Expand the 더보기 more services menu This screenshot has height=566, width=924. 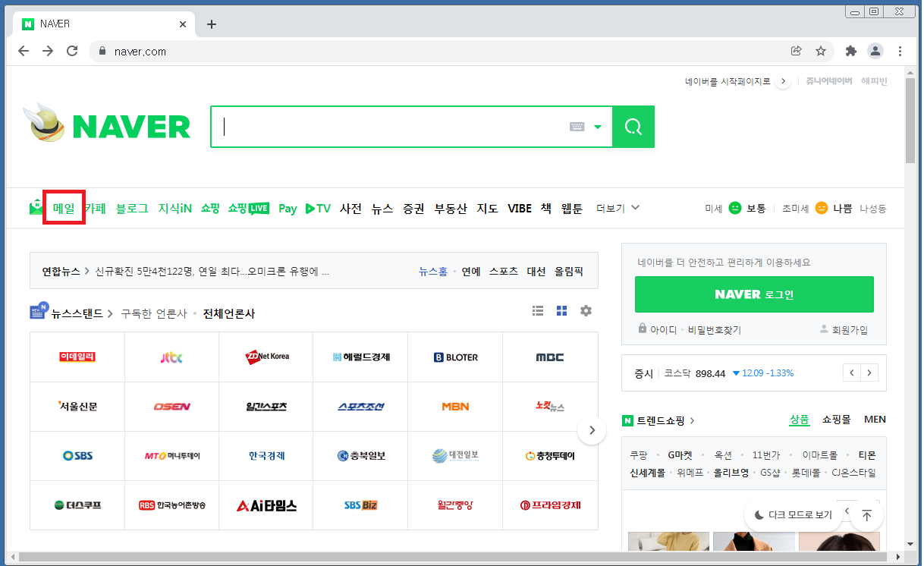pos(618,208)
